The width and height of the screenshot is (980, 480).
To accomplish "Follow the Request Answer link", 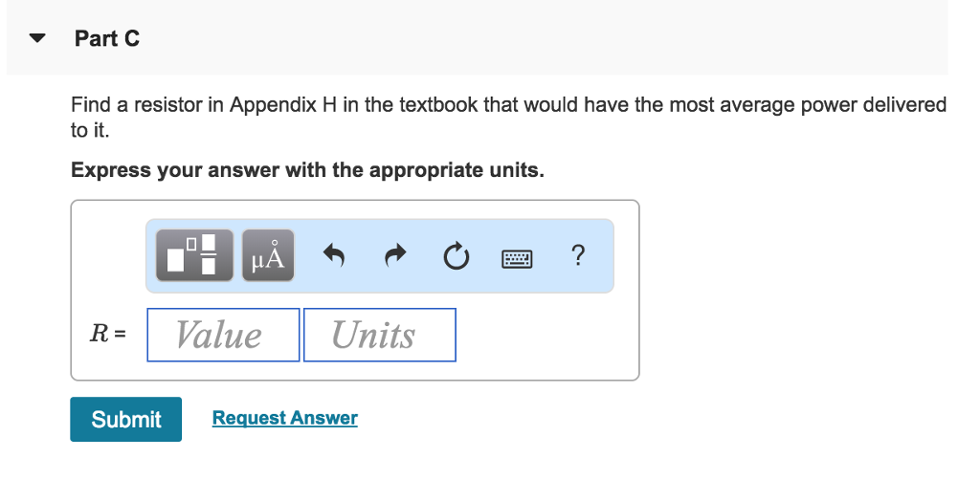I will (x=284, y=418).
